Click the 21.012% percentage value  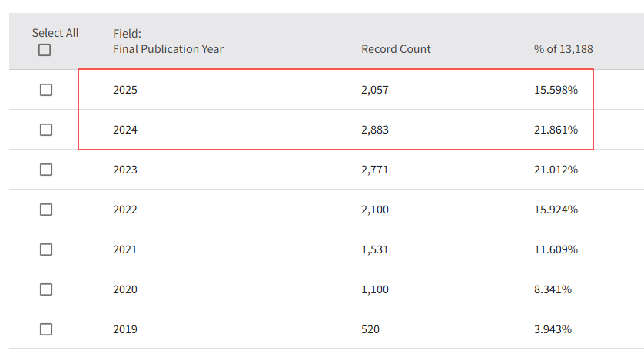pyautogui.click(x=556, y=170)
